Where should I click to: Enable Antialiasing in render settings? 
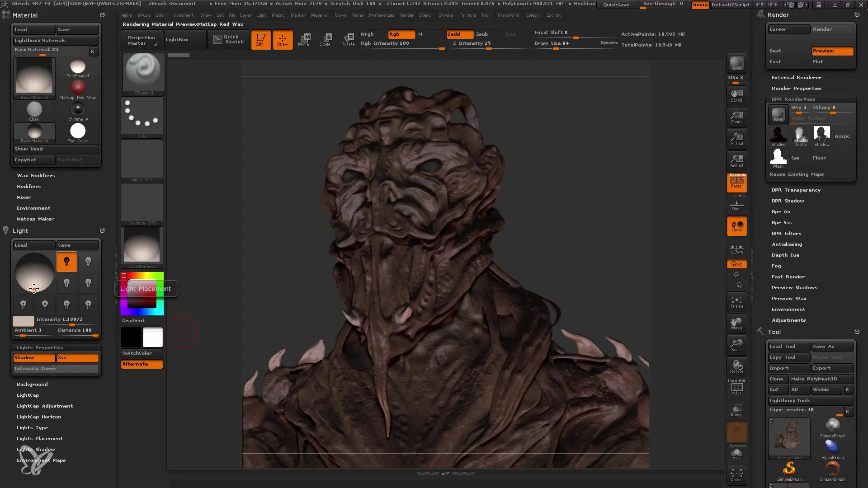[x=786, y=244]
